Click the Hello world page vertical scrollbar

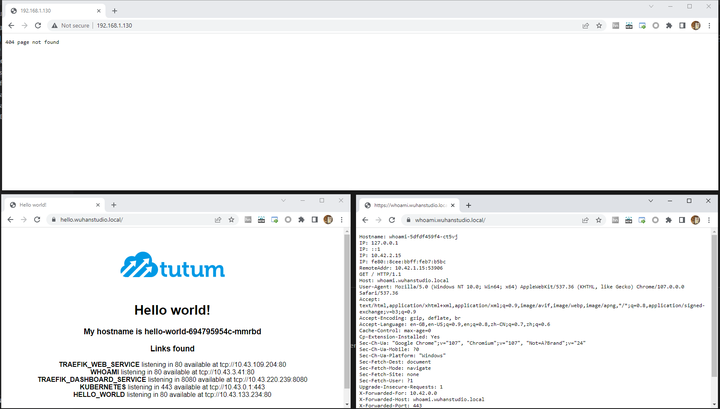(347, 317)
